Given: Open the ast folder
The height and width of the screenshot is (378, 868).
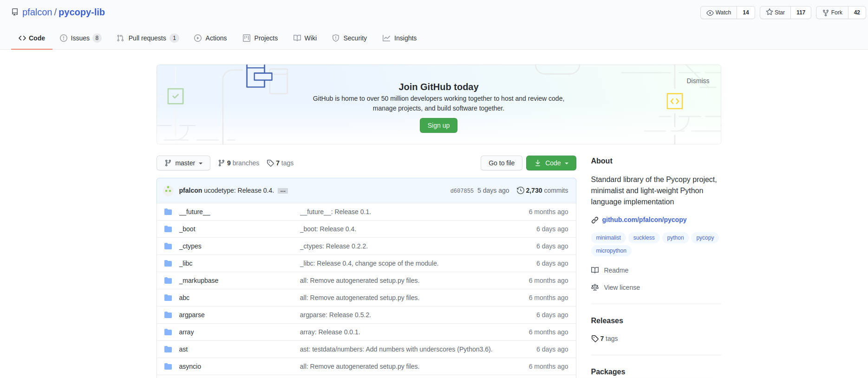Looking at the screenshot, I should (183, 349).
